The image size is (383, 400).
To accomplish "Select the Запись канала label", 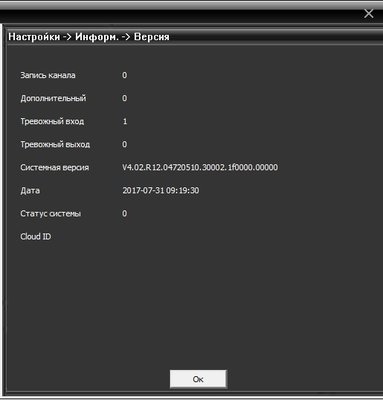I will pos(48,75).
